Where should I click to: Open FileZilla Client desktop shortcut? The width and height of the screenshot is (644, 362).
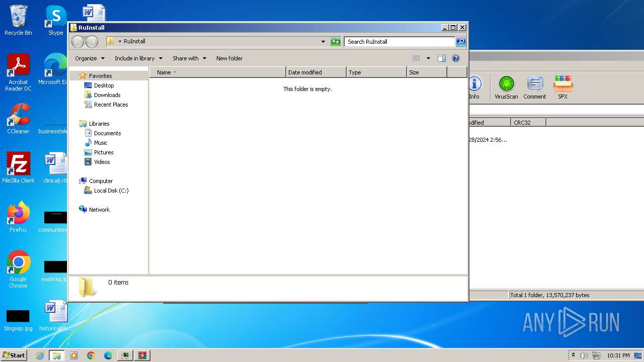point(18,167)
